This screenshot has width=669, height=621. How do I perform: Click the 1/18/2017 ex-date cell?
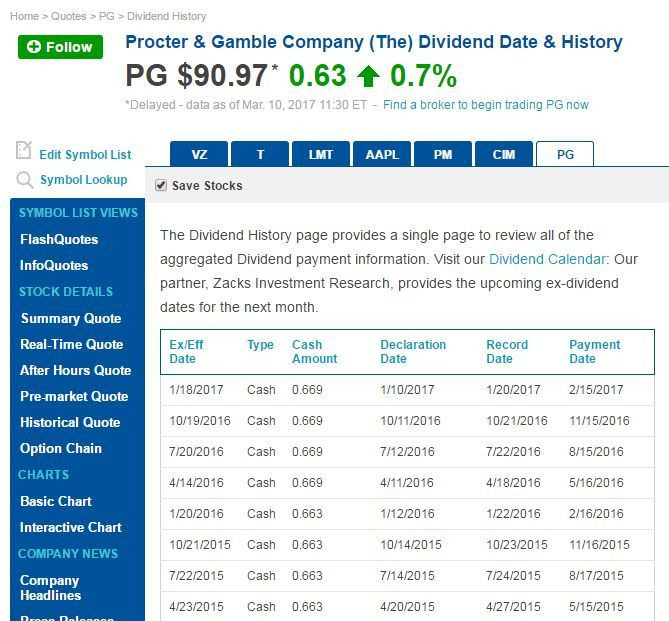pyautogui.click(x=196, y=390)
